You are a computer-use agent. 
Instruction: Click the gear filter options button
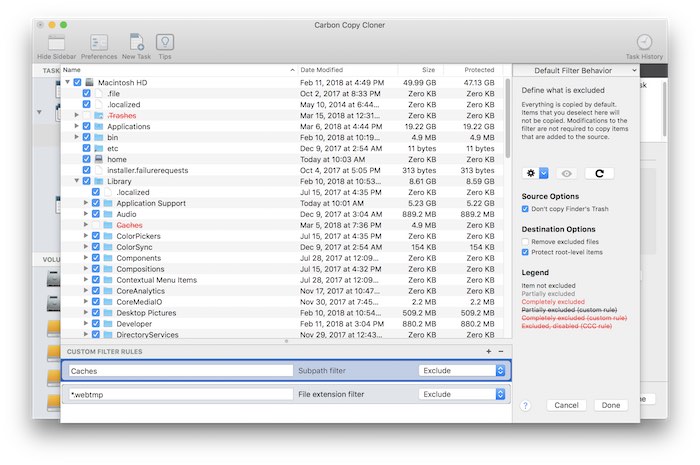point(530,173)
